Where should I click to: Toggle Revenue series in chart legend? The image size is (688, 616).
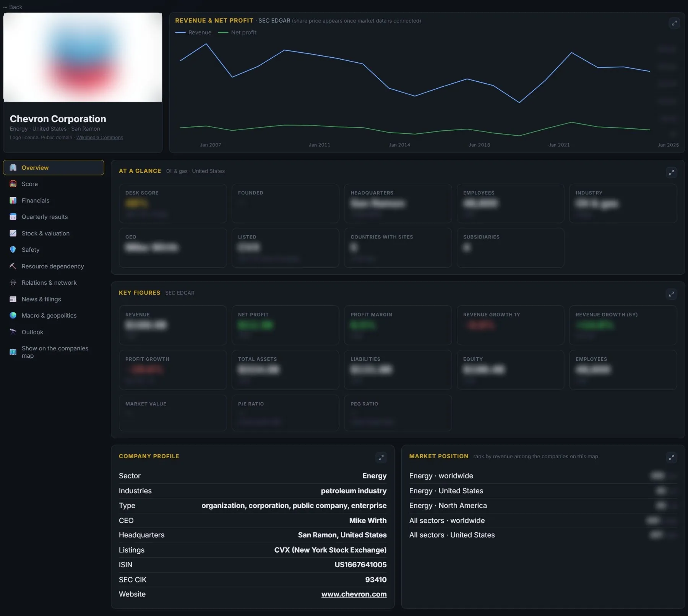[x=193, y=32]
